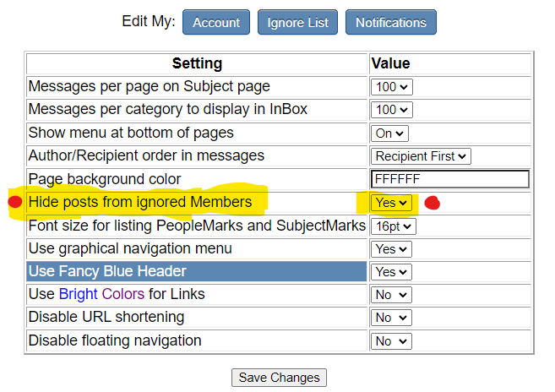Open Use graphical navigation menu dropdown
This screenshot has width=555, height=392.
[392, 249]
